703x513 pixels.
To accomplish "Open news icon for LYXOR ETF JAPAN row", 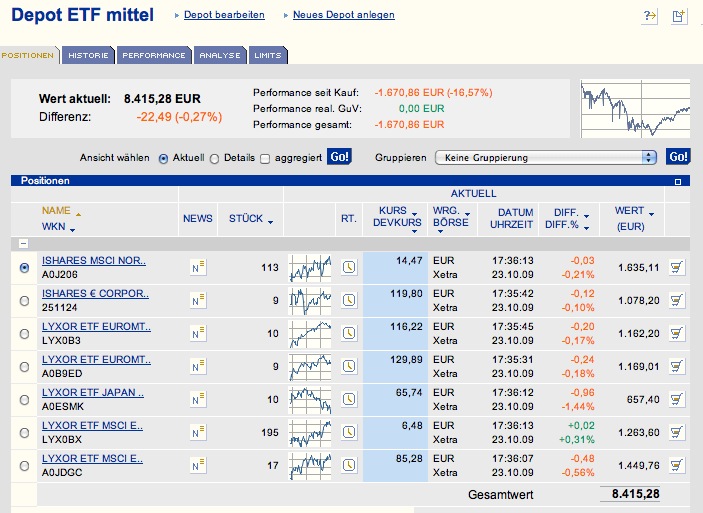I will pos(198,399).
